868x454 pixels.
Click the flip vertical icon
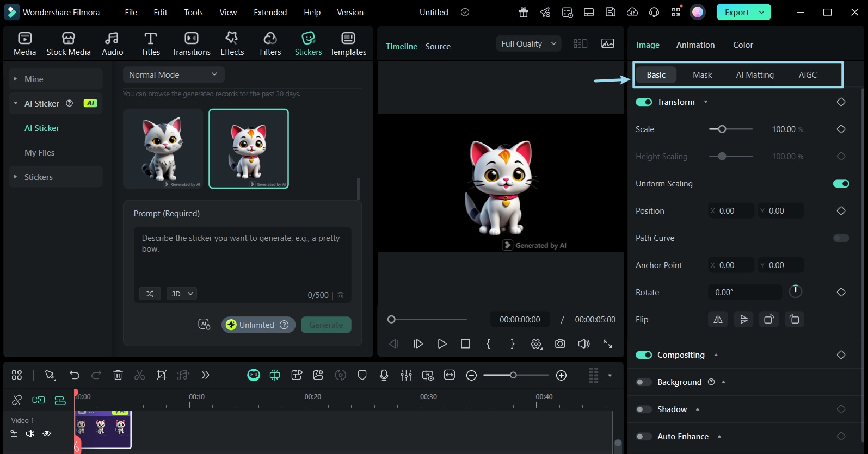(743, 319)
